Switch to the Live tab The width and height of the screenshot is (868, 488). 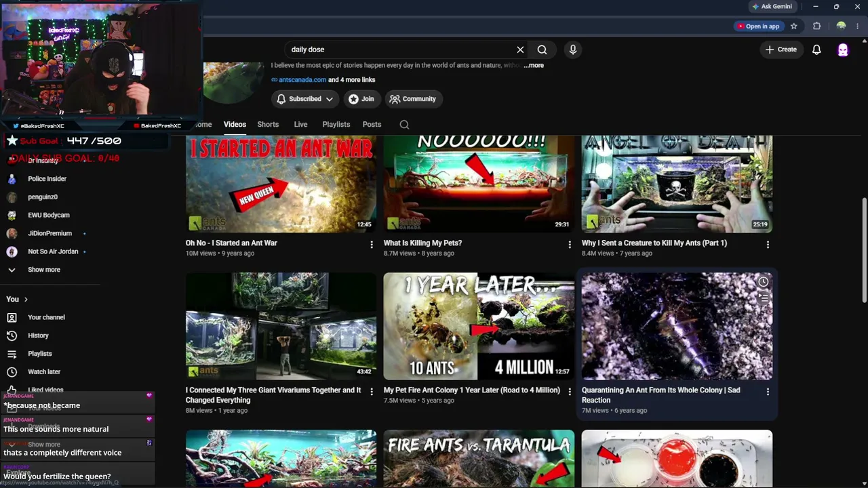point(300,125)
